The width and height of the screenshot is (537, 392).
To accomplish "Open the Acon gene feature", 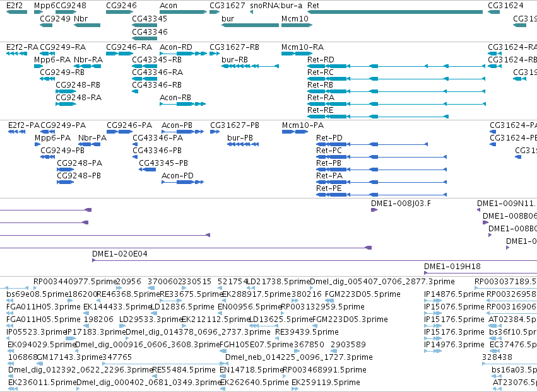I will coord(183,12).
